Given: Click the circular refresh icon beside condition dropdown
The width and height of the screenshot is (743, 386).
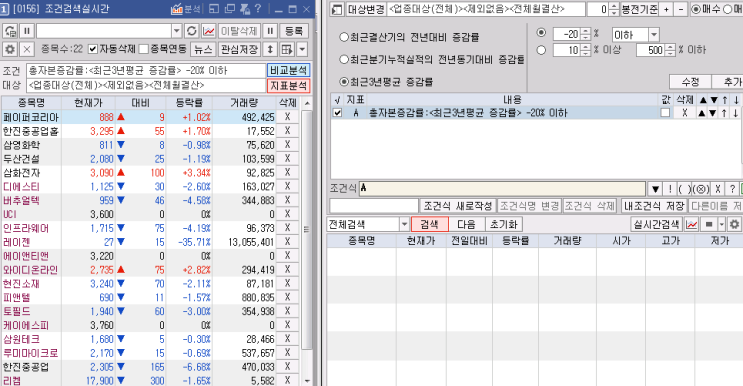Looking at the screenshot, I should (191, 31).
